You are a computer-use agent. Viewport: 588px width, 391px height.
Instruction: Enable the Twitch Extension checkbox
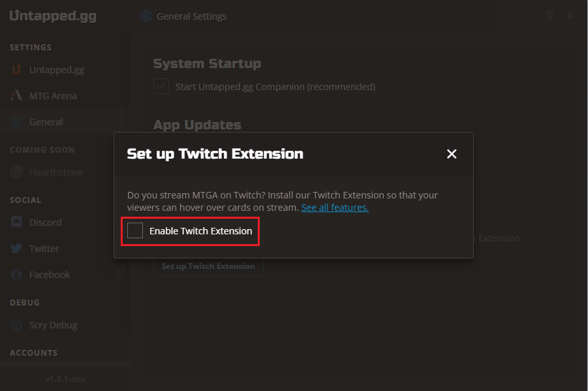coord(135,230)
